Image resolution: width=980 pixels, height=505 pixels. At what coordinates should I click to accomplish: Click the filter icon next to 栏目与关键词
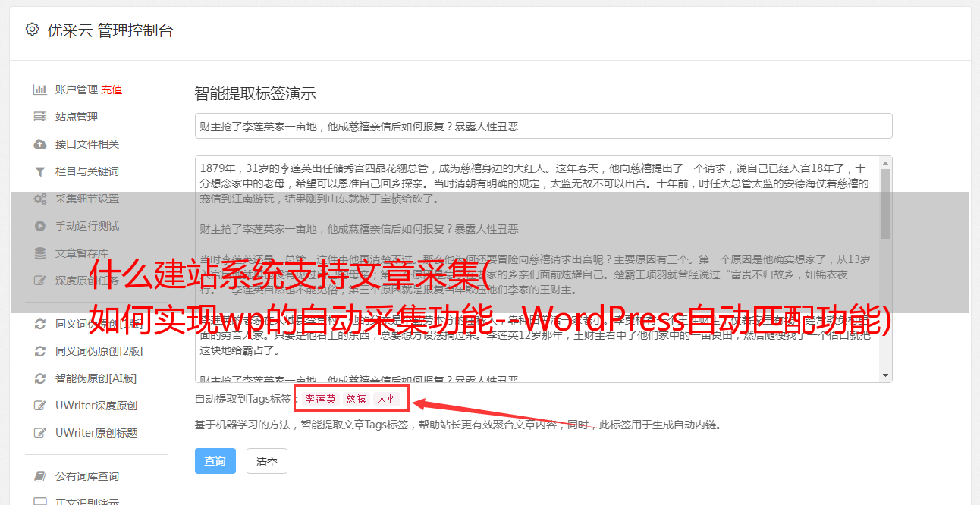[x=40, y=171]
